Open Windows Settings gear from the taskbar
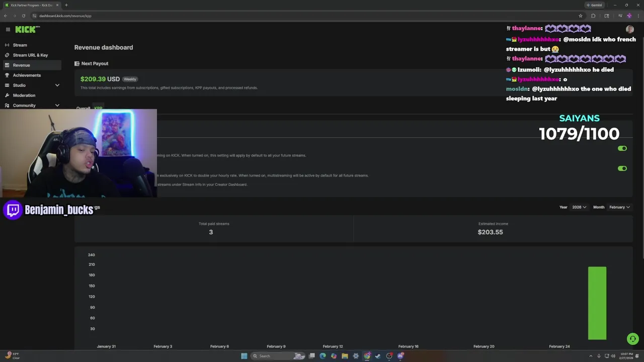This screenshot has height=362, width=644. pyautogui.click(x=356, y=356)
